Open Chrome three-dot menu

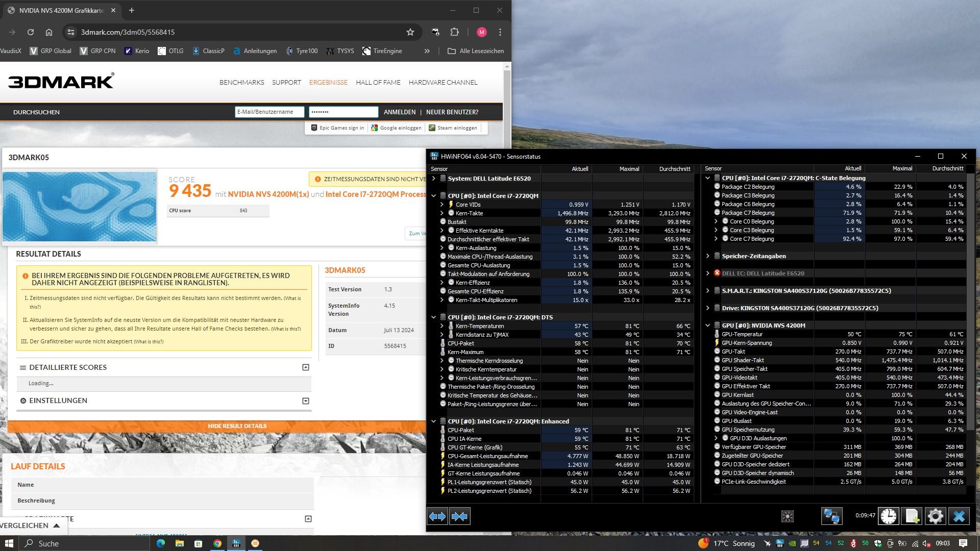(x=500, y=32)
